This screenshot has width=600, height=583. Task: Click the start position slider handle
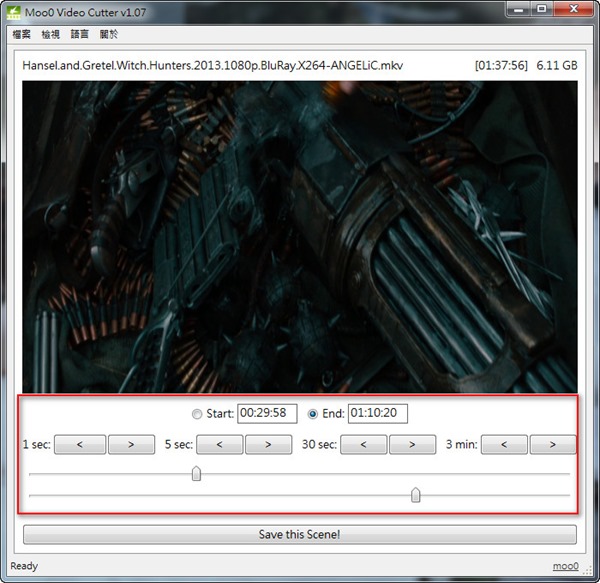[196, 474]
